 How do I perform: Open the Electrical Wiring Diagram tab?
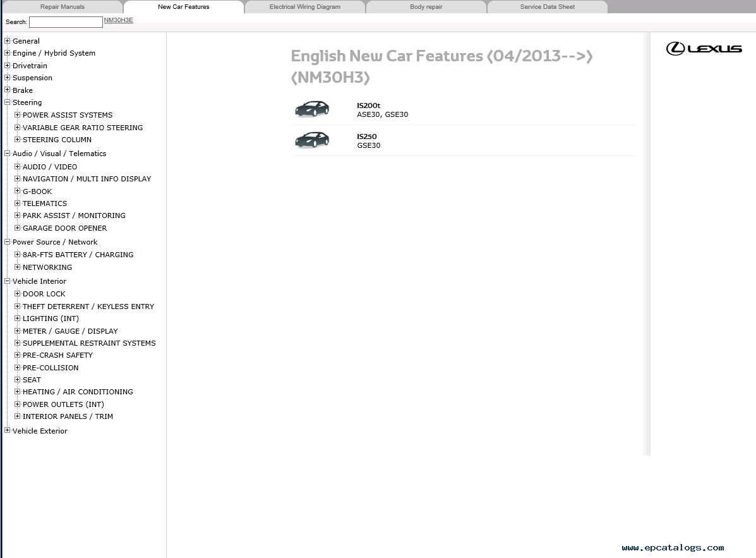pyautogui.click(x=304, y=7)
